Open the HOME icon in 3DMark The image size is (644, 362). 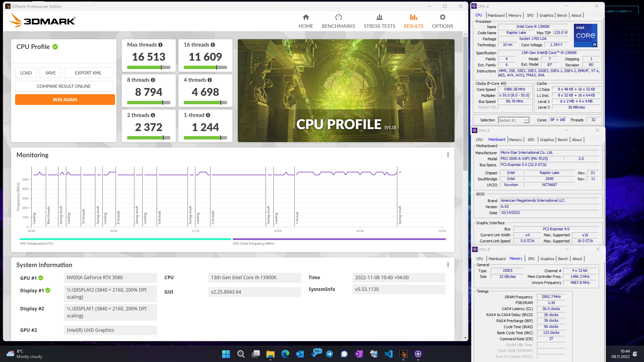306,17
